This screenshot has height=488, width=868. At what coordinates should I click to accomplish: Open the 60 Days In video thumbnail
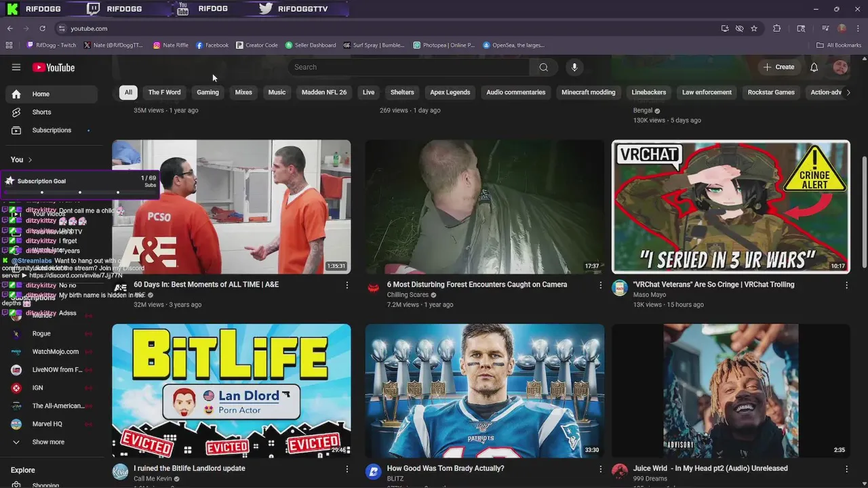click(x=231, y=207)
